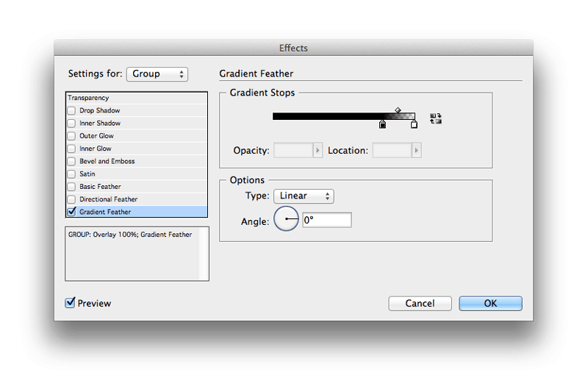The height and width of the screenshot is (375, 588).
Task: Open the Type Linear dropdown
Action: 304,196
